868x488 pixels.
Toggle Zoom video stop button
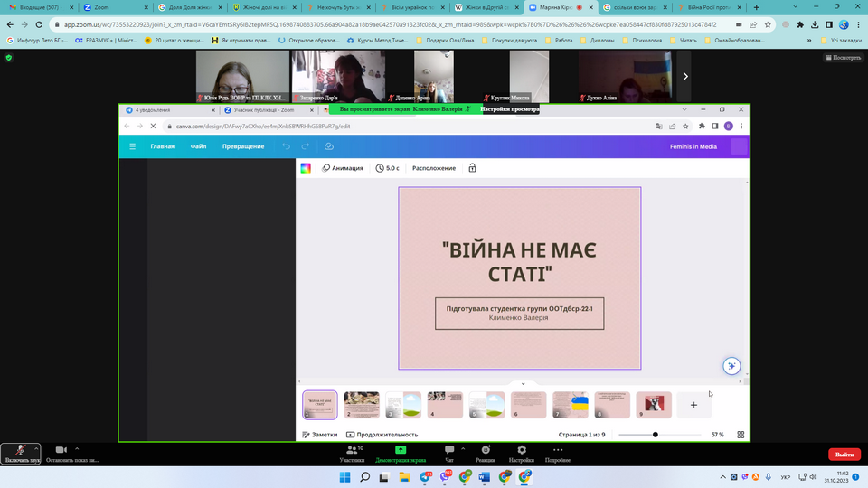[x=61, y=450]
